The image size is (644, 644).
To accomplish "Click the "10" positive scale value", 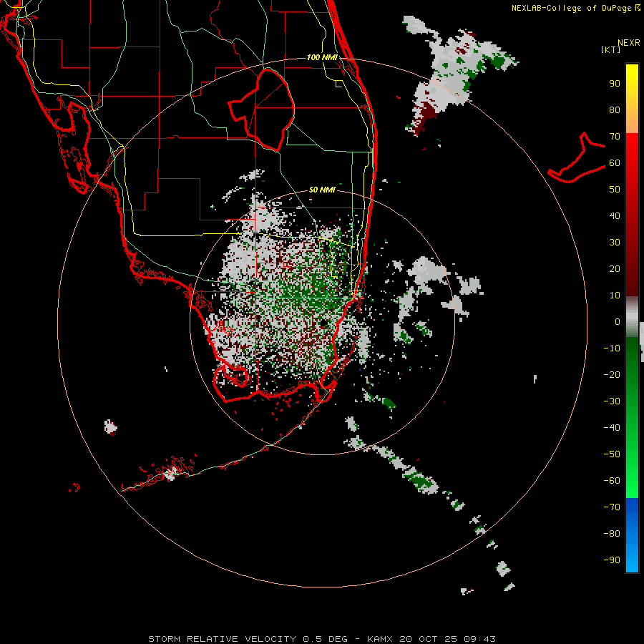I will [615, 296].
